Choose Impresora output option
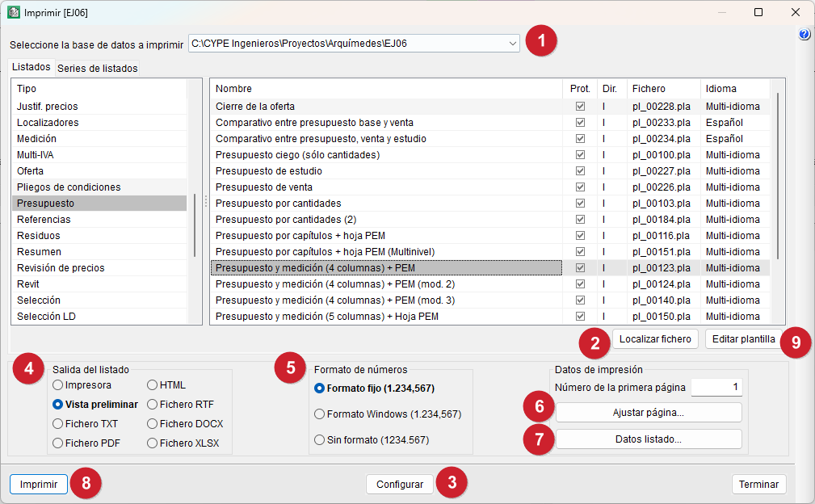 pos(82,385)
